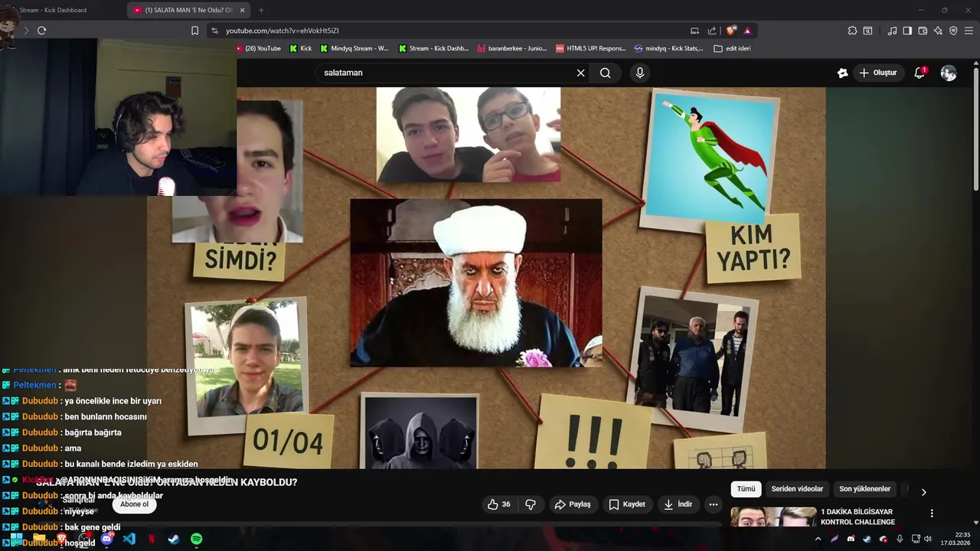
Task: Select the Seriden videolar chip
Action: pyautogui.click(x=797, y=489)
